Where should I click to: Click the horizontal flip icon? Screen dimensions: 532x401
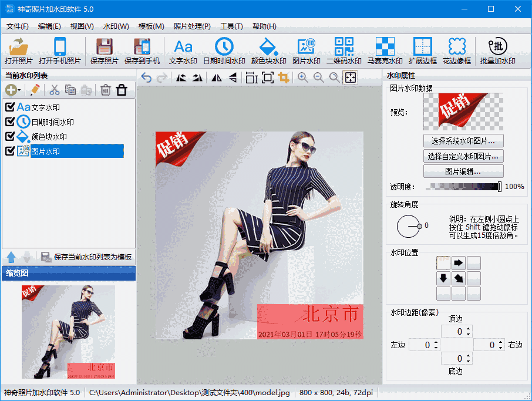click(x=217, y=77)
